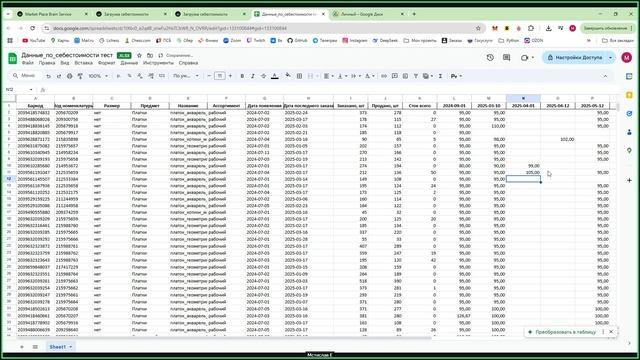Open the Данные menu

tap(129, 63)
